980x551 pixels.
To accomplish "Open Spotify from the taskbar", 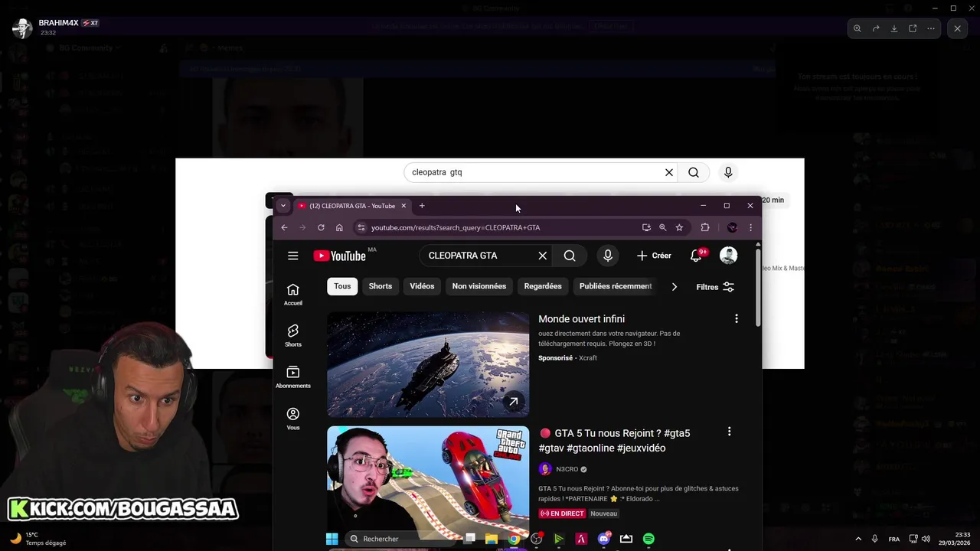I will (648, 539).
